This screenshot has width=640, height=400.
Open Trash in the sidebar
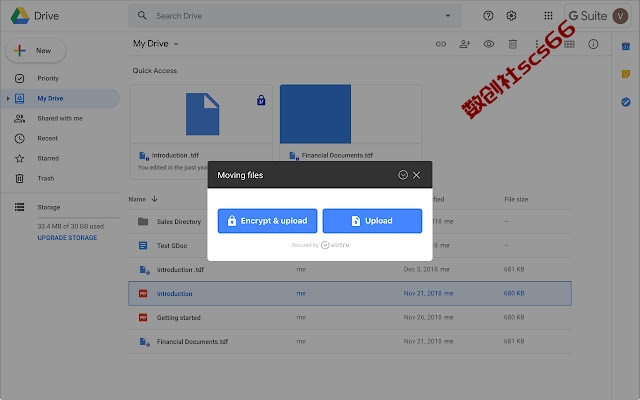[x=46, y=178]
